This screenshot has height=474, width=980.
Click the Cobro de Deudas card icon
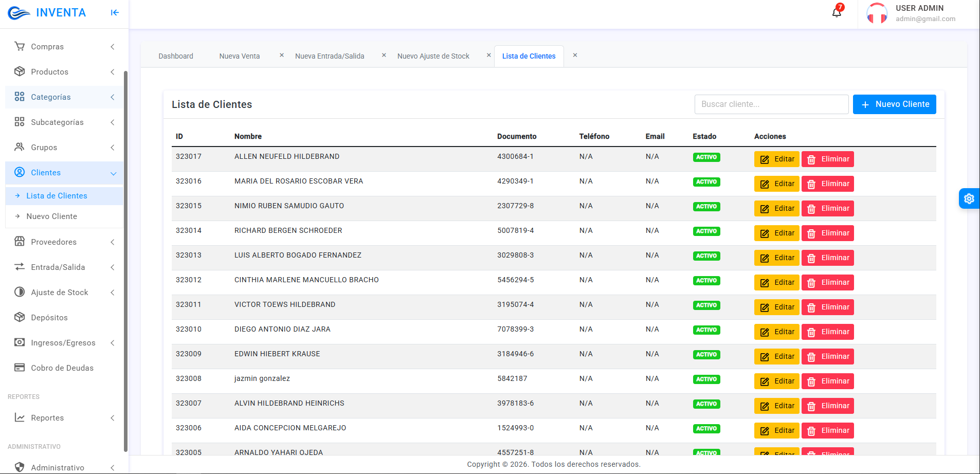coord(20,368)
